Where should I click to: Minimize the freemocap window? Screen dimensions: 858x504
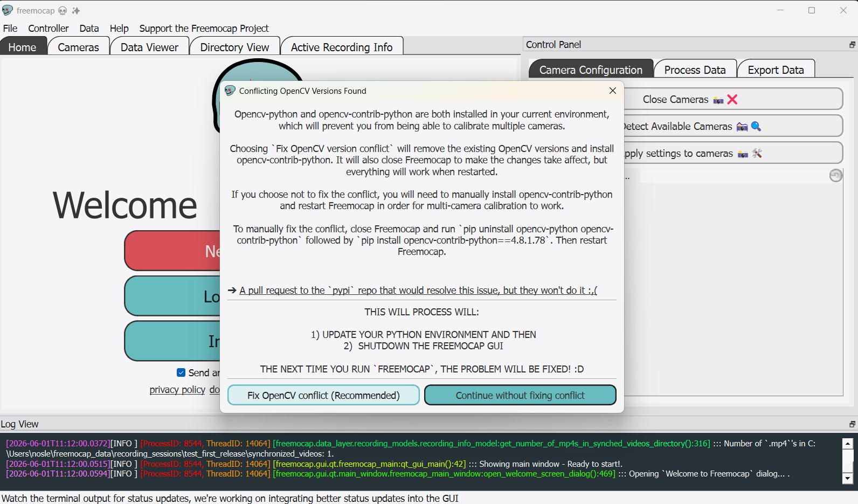[x=780, y=10]
